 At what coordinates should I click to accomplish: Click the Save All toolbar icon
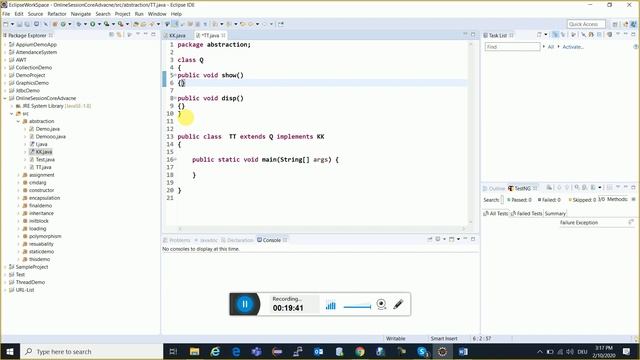coord(27,24)
